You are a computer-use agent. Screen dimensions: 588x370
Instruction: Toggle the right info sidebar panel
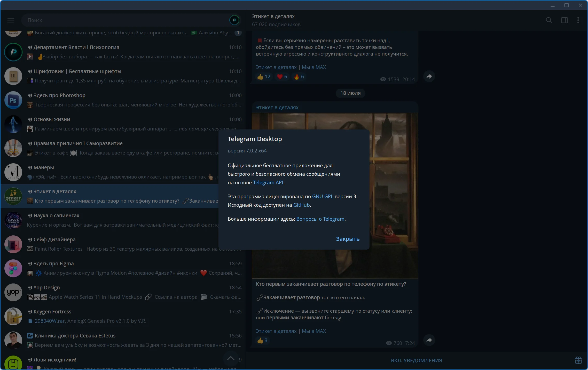pyautogui.click(x=565, y=20)
